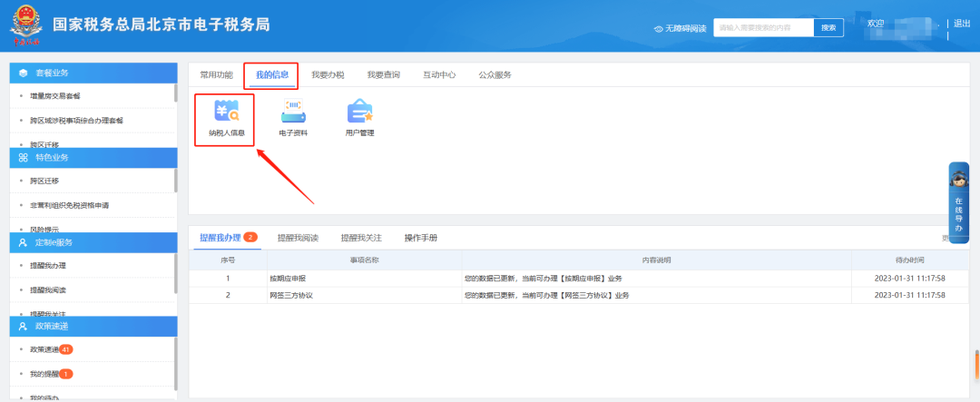Click the 套餐业务 section header
980x402 pixels.
[x=93, y=74]
